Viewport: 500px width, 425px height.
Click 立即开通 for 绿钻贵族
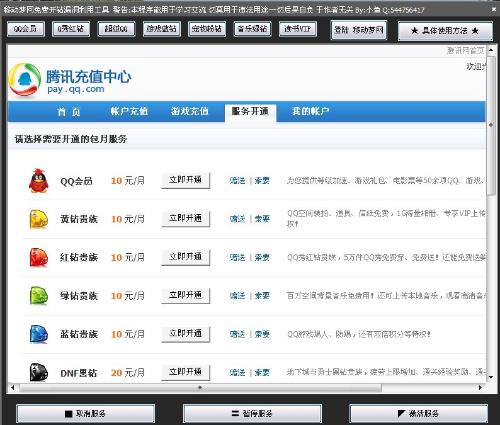coord(186,296)
